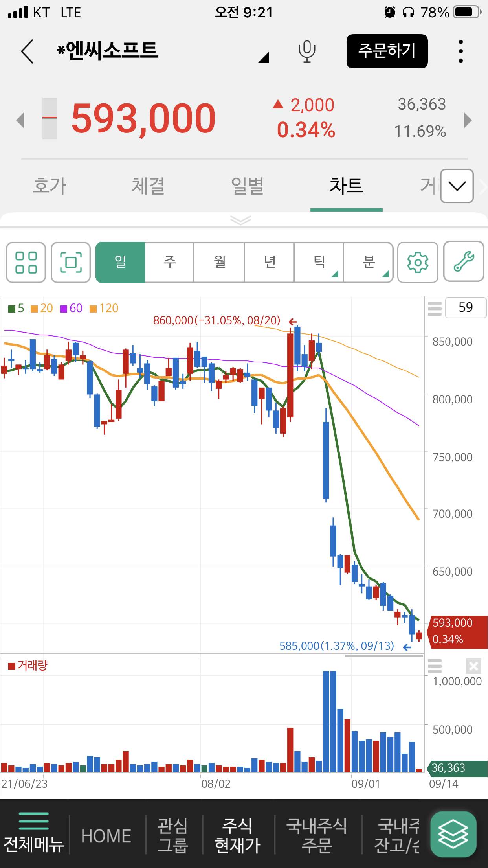
Task: Expand the 분 minute interval dropdown
Action: [369, 262]
